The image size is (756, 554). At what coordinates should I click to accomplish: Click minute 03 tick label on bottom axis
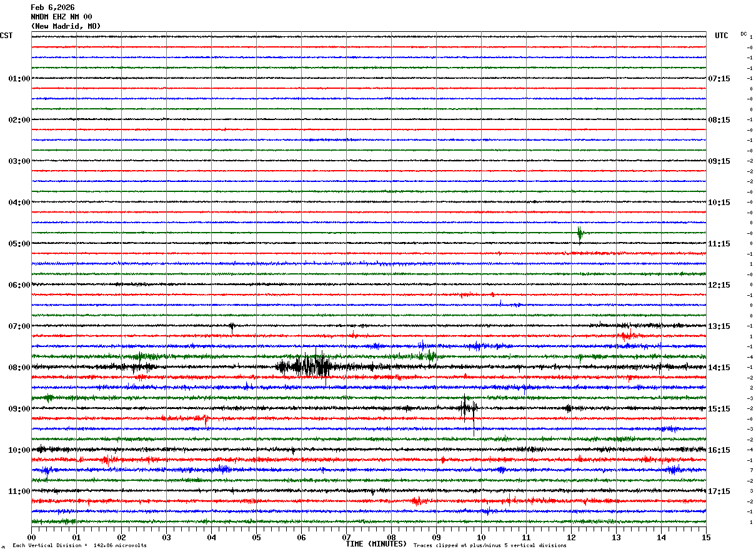pos(166,537)
